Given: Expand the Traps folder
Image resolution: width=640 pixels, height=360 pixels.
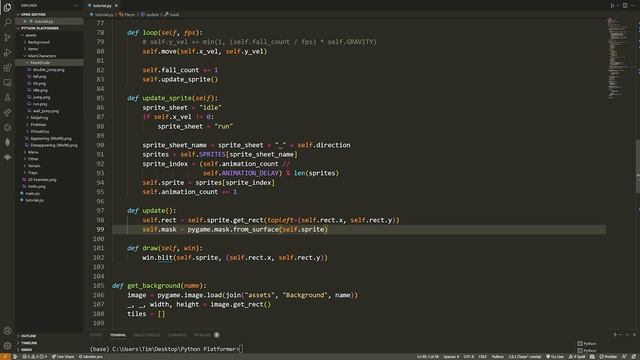Looking at the screenshot, I should click(x=49, y=173).
